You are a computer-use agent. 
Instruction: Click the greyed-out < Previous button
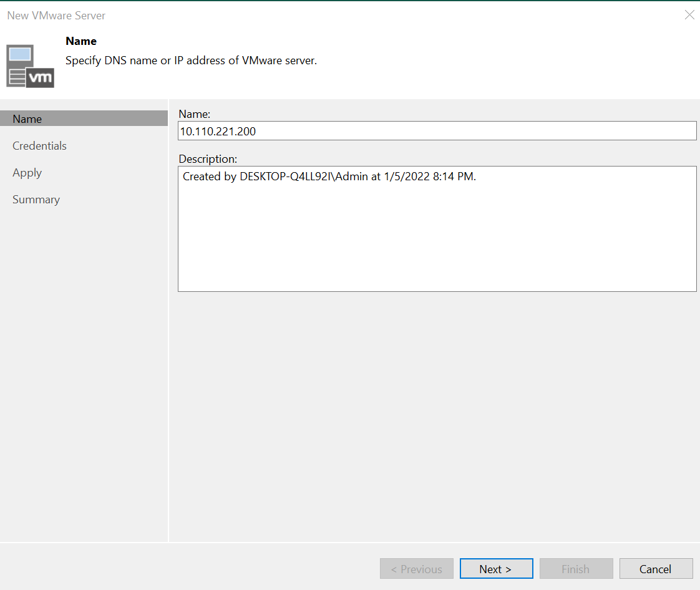(416, 569)
